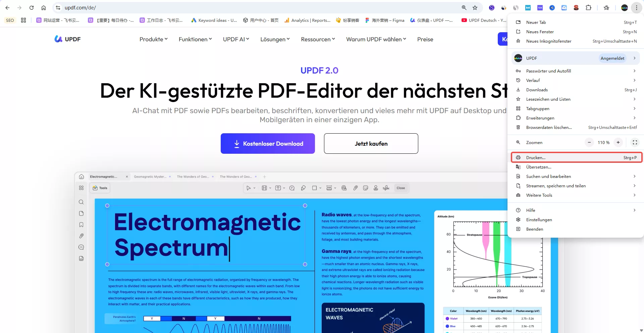
Task: Open the Produkte dropdown in the navigation
Action: click(x=153, y=39)
